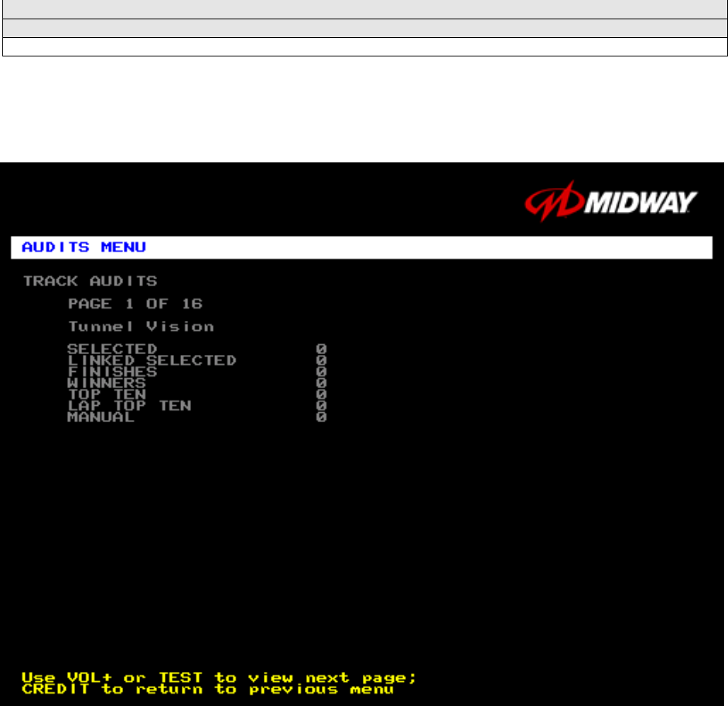Click the MANUAL audit label
Screen dimensions: 728x706
coord(101,417)
